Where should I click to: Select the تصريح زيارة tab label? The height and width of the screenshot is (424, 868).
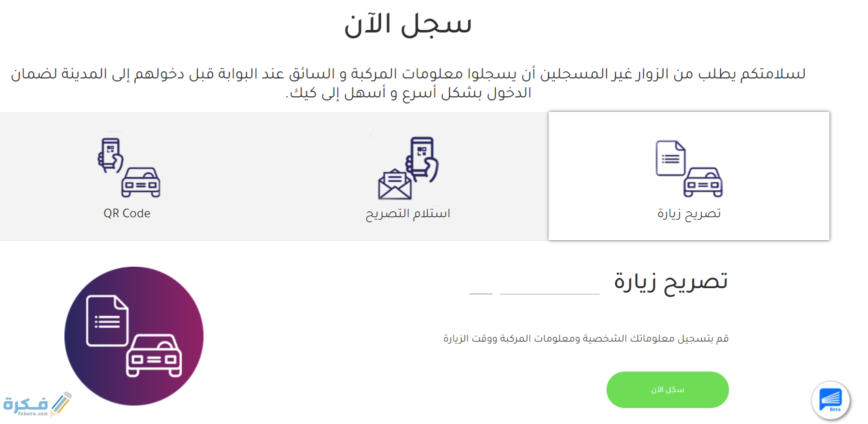click(x=689, y=214)
